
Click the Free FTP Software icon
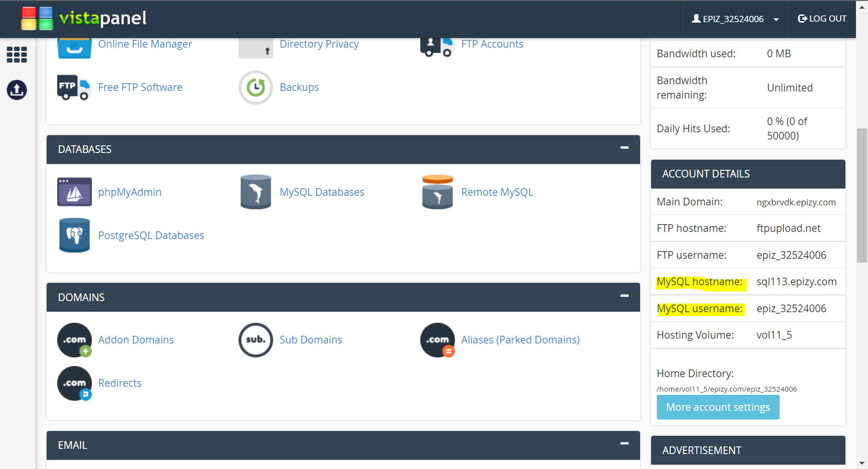tap(74, 87)
